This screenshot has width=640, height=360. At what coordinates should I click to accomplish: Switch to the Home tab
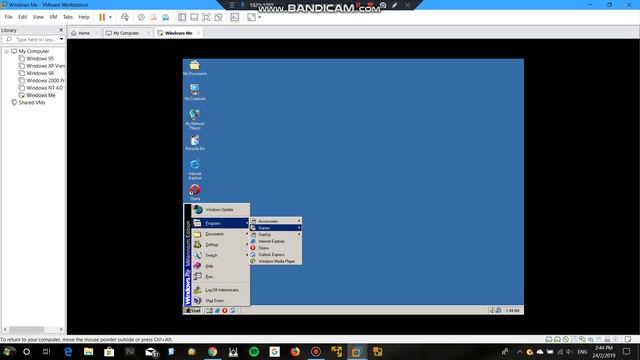click(x=84, y=33)
